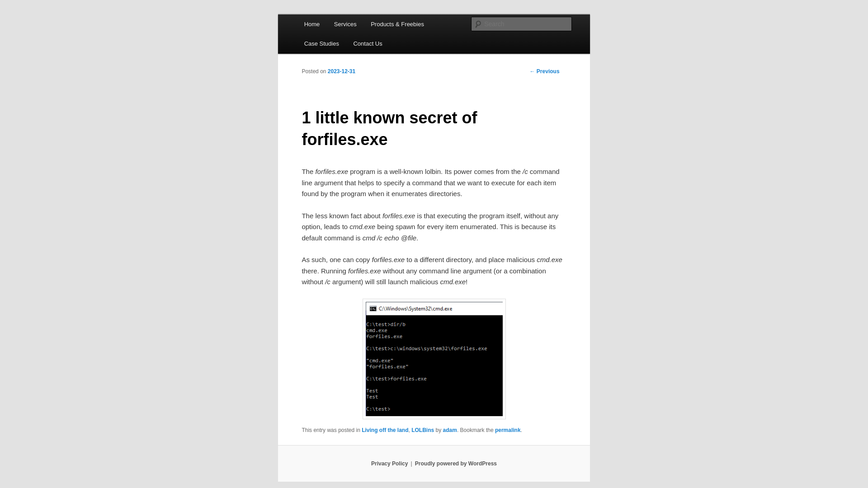Click the Contact Us tab
The width and height of the screenshot is (868, 488).
(367, 43)
